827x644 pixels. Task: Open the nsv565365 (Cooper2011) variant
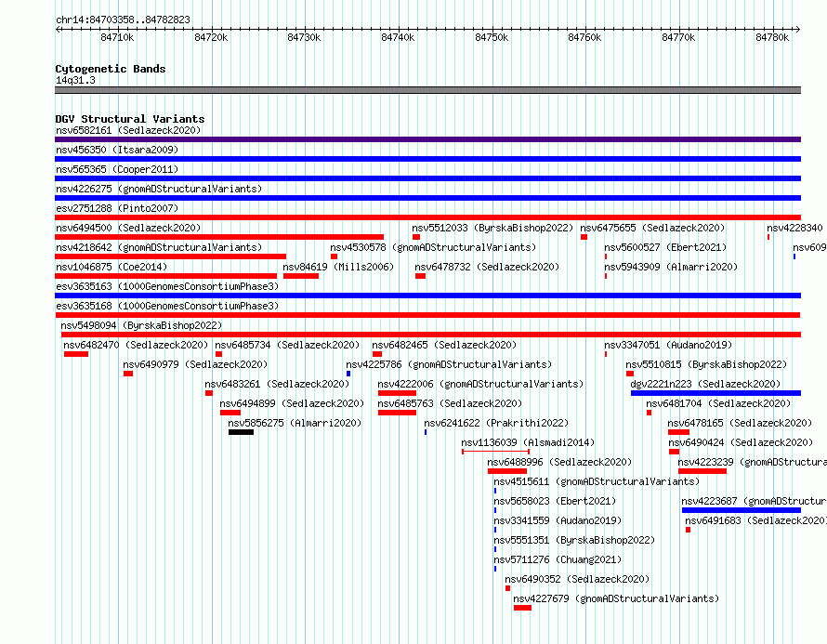pyautogui.click(x=117, y=169)
